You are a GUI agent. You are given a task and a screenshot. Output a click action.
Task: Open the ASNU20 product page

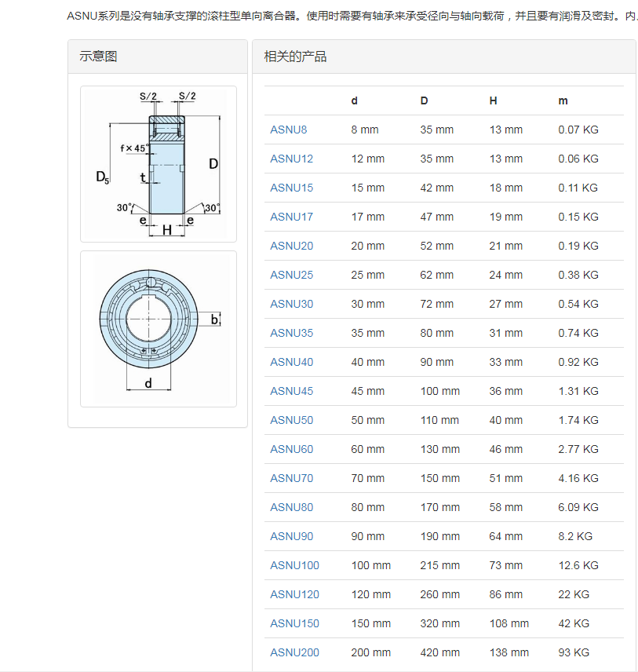tap(291, 246)
